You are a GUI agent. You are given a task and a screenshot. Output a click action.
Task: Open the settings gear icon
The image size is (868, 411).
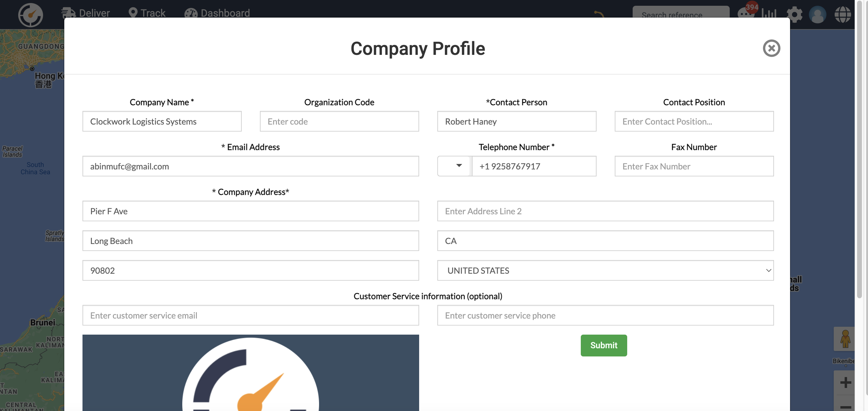794,15
